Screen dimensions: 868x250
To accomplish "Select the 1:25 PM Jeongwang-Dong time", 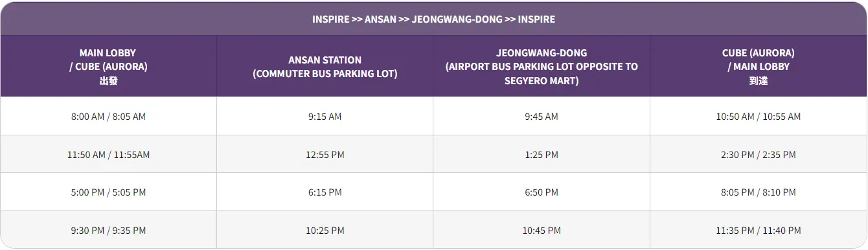I will 542,154.
